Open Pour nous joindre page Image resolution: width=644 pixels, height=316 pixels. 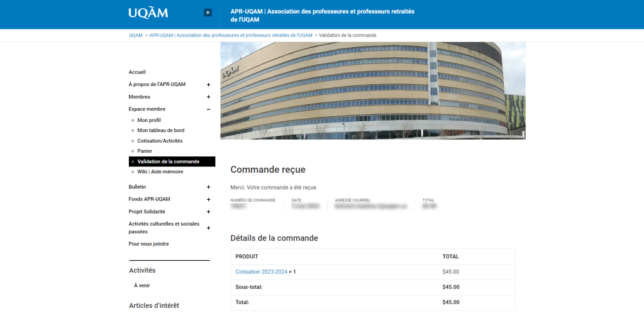tap(148, 244)
